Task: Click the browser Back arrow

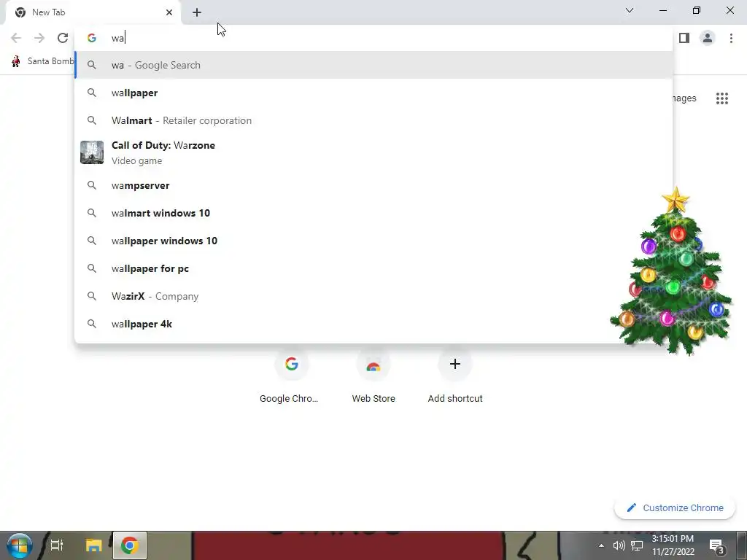Action: pyautogui.click(x=16, y=38)
